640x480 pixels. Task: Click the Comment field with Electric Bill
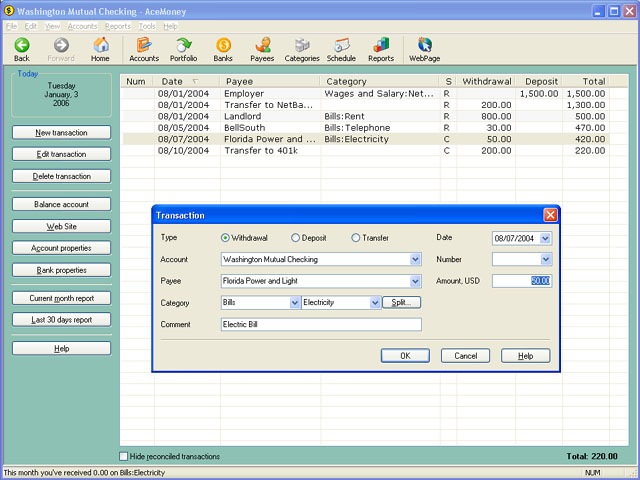point(321,324)
